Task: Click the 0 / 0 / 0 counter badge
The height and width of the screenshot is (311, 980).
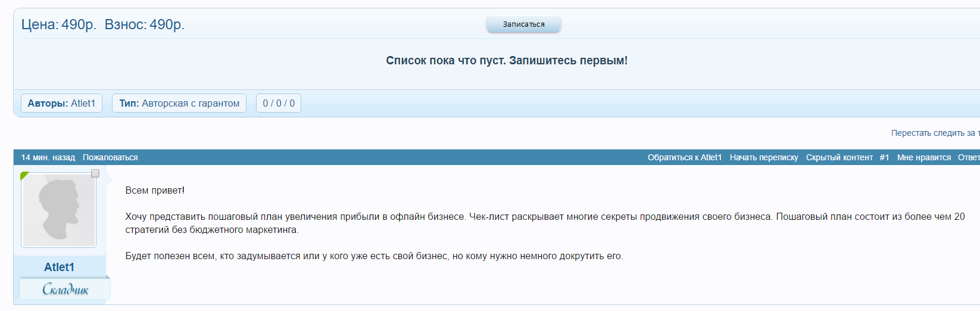Action: click(x=279, y=103)
